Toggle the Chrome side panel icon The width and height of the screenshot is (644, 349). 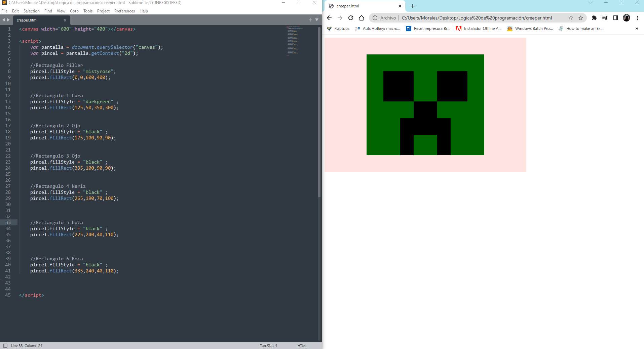[x=616, y=18]
